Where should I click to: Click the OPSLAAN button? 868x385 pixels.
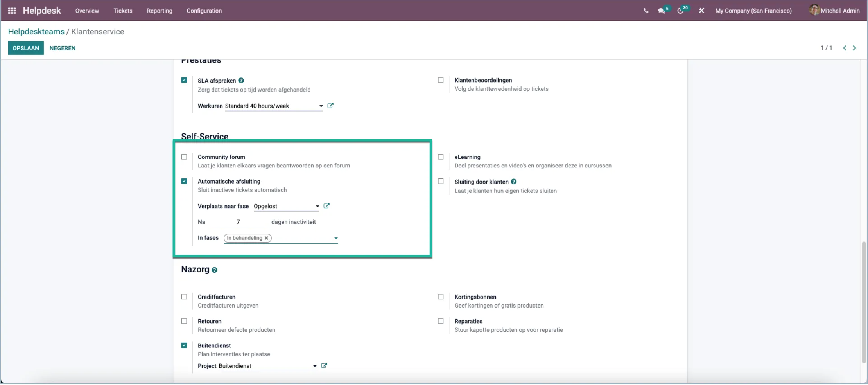coord(25,48)
